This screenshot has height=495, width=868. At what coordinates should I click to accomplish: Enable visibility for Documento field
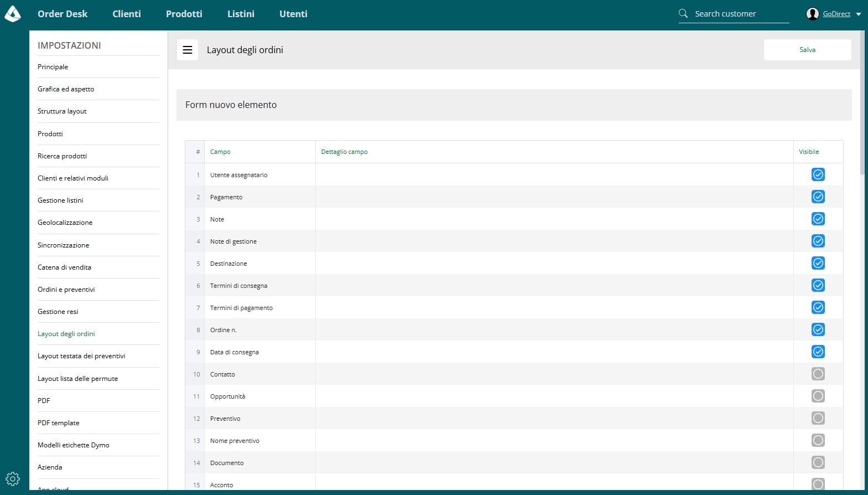[x=818, y=462]
